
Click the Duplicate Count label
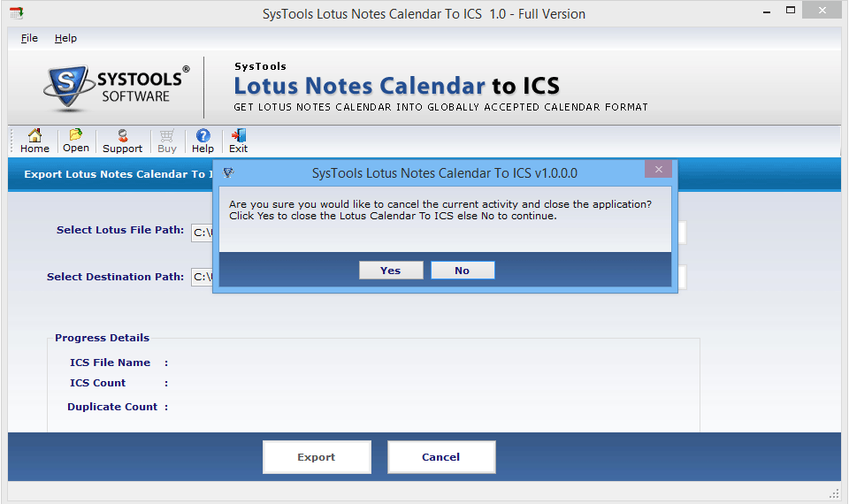point(112,407)
